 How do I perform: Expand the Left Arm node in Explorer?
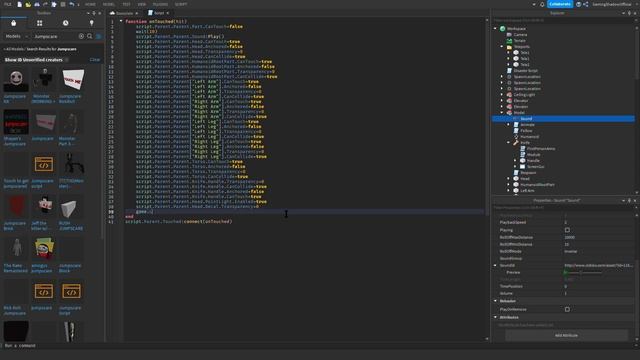(509, 191)
